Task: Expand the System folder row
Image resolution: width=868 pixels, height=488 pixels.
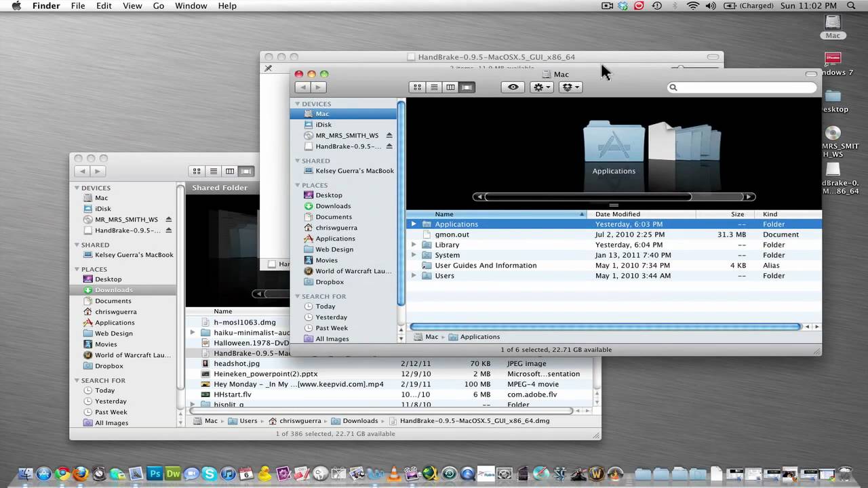Action: (414, 255)
